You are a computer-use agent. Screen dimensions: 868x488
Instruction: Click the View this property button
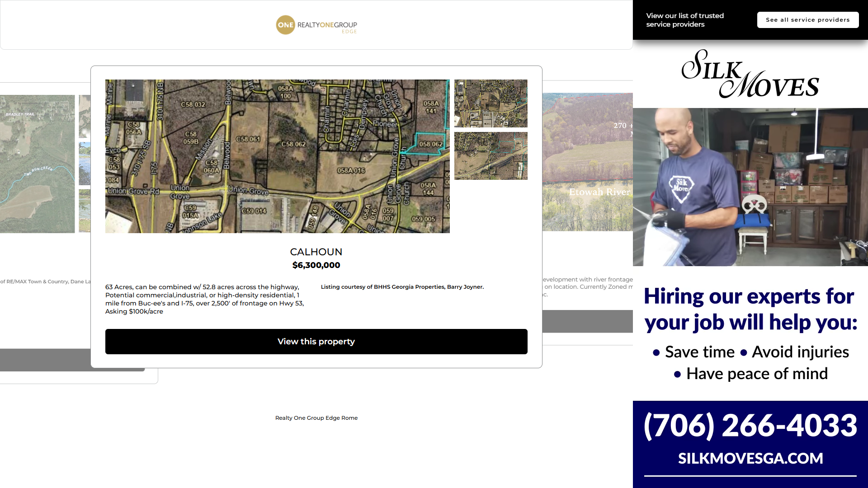(316, 342)
